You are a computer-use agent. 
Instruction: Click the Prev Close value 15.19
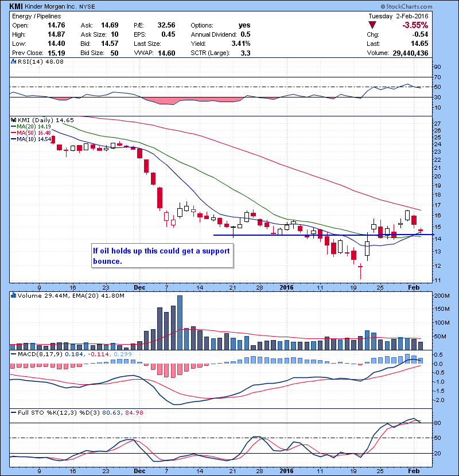tap(56, 53)
